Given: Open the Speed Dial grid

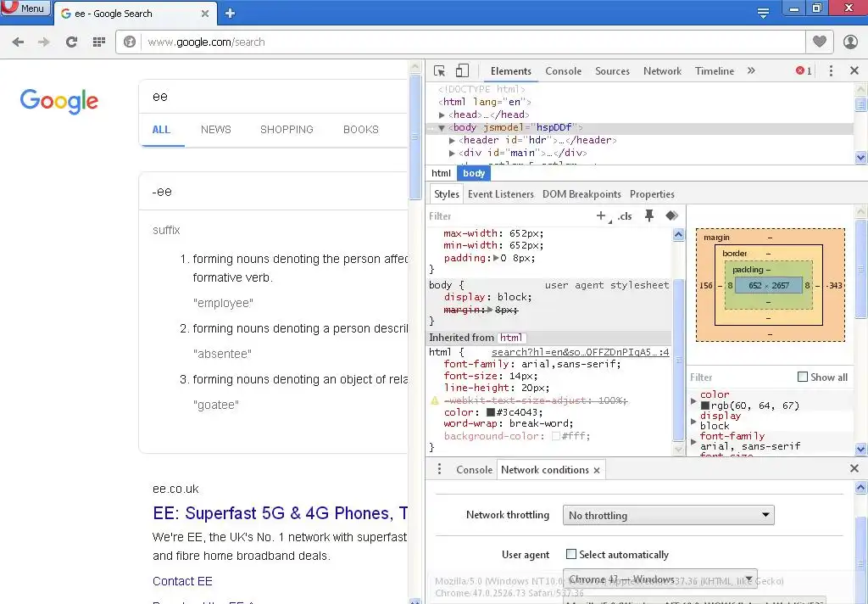Looking at the screenshot, I should coord(98,42).
